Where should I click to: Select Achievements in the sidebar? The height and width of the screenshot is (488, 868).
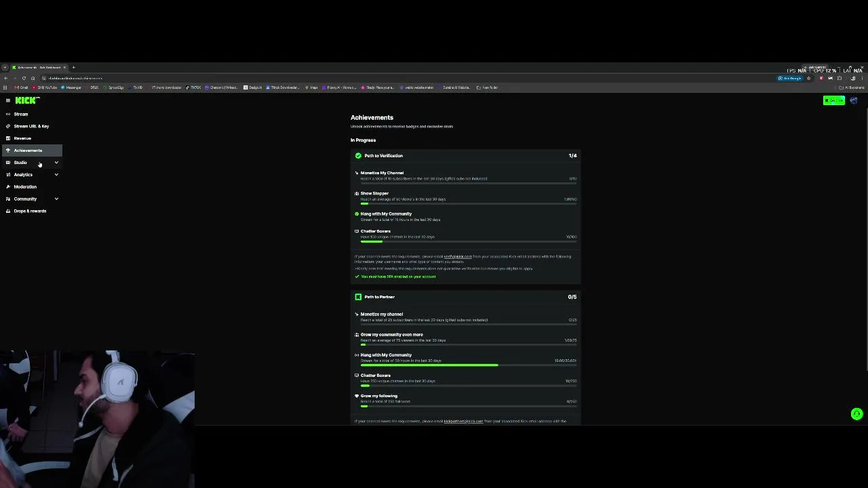[x=33, y=150]
